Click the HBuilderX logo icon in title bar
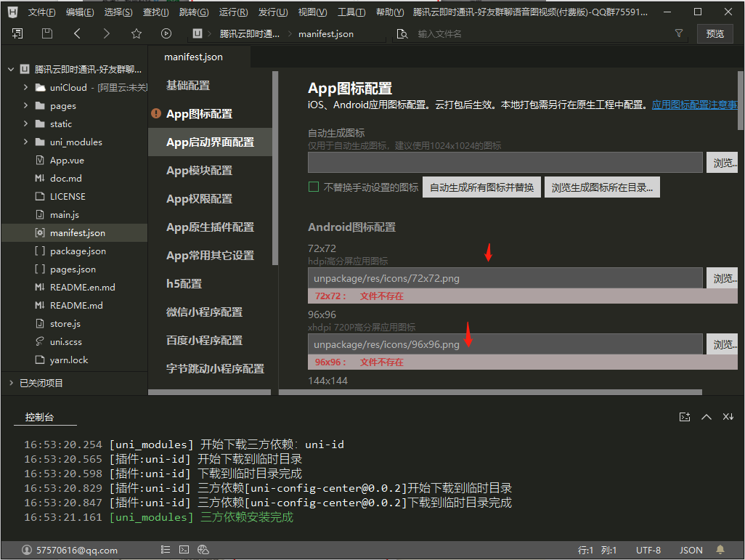The width and height of the screenshot is (745, 560). [13, 12]
